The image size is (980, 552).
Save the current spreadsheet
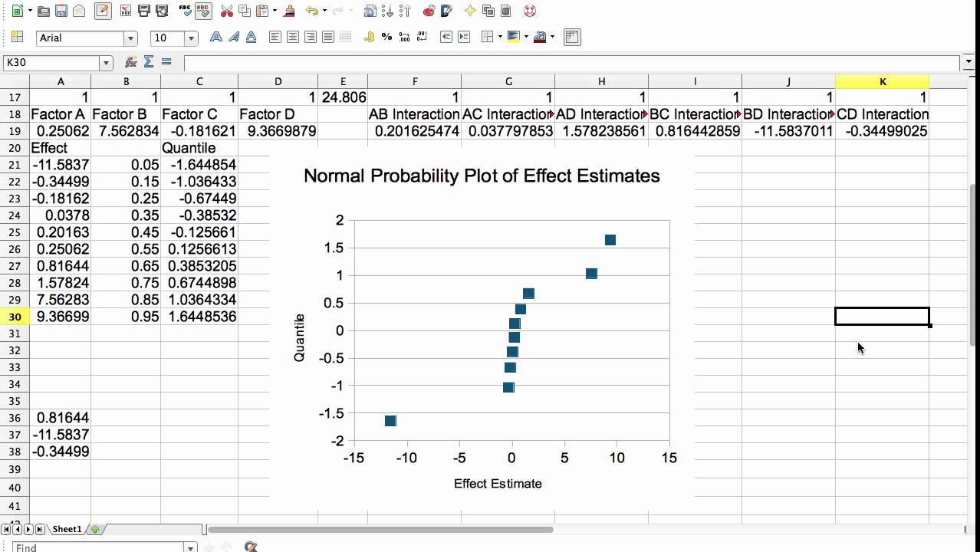[x=61, y=11]
